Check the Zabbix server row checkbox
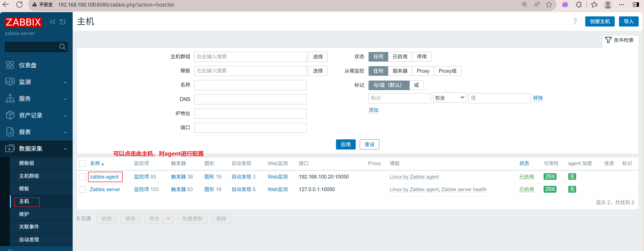Image resolution: width=644 pixels, height=251 pixels. pyautogui.click(x=82, y=189)
